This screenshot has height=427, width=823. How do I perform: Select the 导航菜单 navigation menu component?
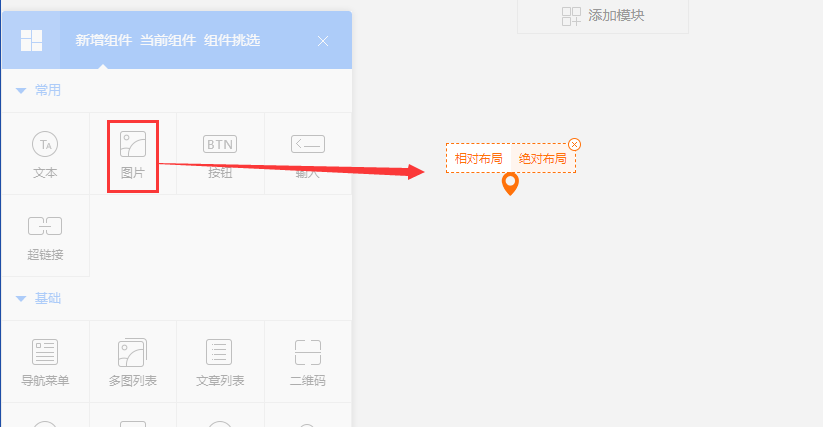45,362
